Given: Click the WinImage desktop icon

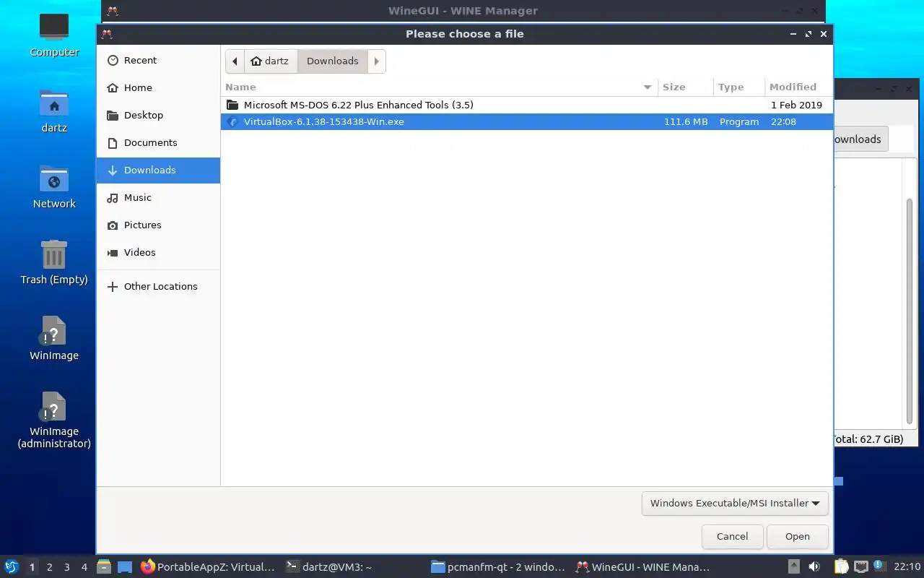Looking at the screenshot, I should [54, 338].
